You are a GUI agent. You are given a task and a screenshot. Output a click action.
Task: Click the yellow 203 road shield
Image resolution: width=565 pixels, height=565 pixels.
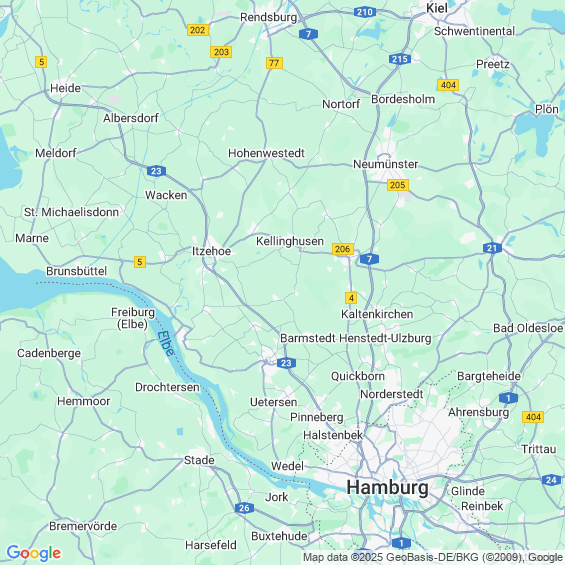[x=221, y=52]
